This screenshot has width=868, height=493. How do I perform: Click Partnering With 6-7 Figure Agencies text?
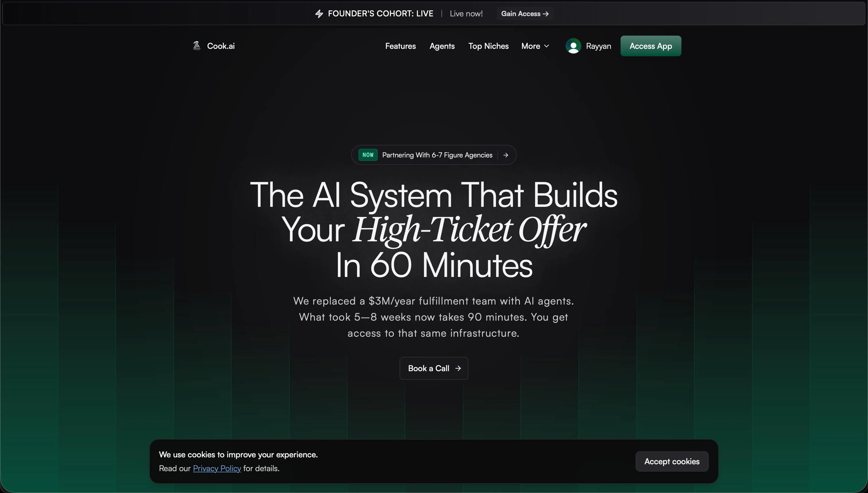[x=437, y=155]
